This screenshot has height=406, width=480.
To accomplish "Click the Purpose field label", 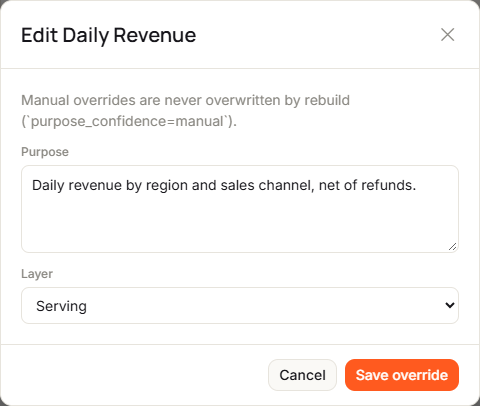I will click(45, 152).
